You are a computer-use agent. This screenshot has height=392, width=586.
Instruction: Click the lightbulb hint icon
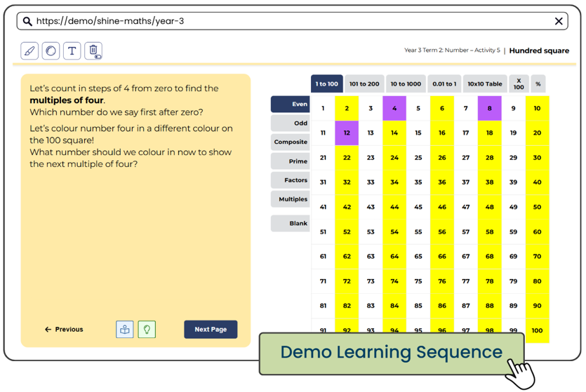(147, 330)
